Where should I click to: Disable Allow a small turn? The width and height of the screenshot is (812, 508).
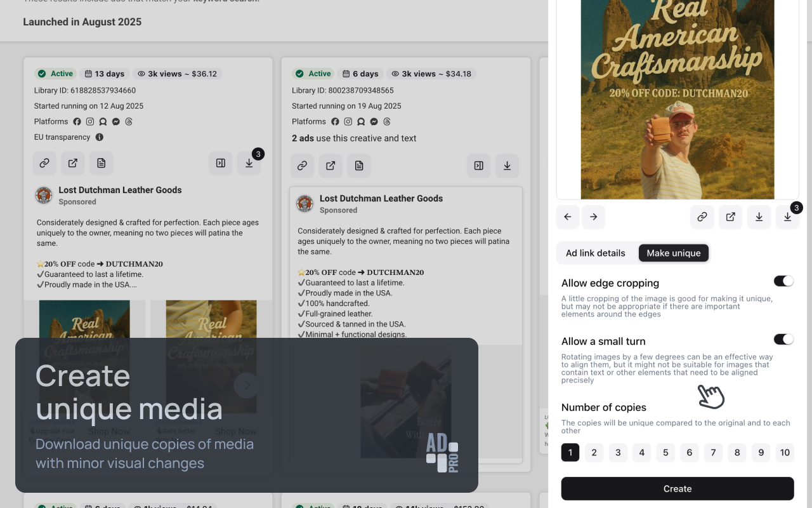(x=783, y=338)
